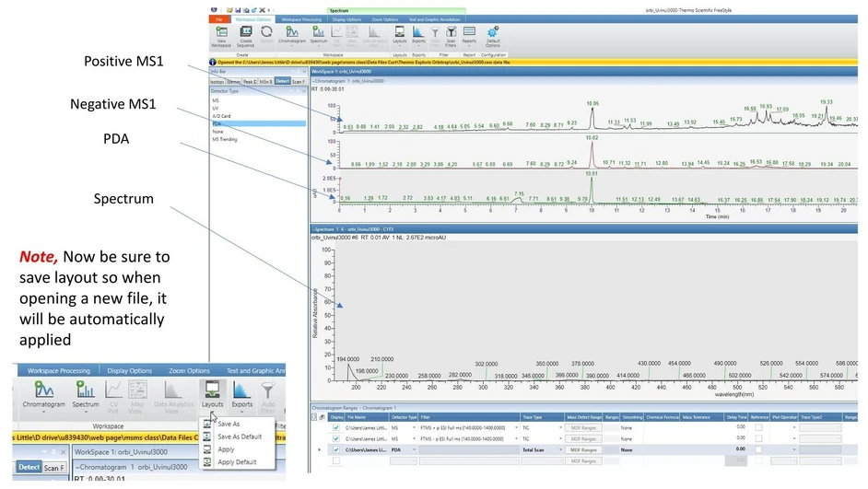The height and width of the screenshot is (489, 868).
Task: Open the File tab
Action: pyautogui.click(x=219, y=19)
